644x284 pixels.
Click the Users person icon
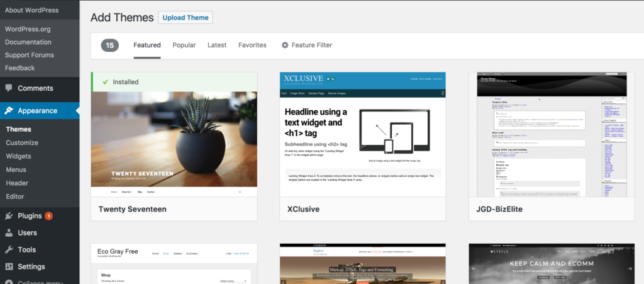9,232
